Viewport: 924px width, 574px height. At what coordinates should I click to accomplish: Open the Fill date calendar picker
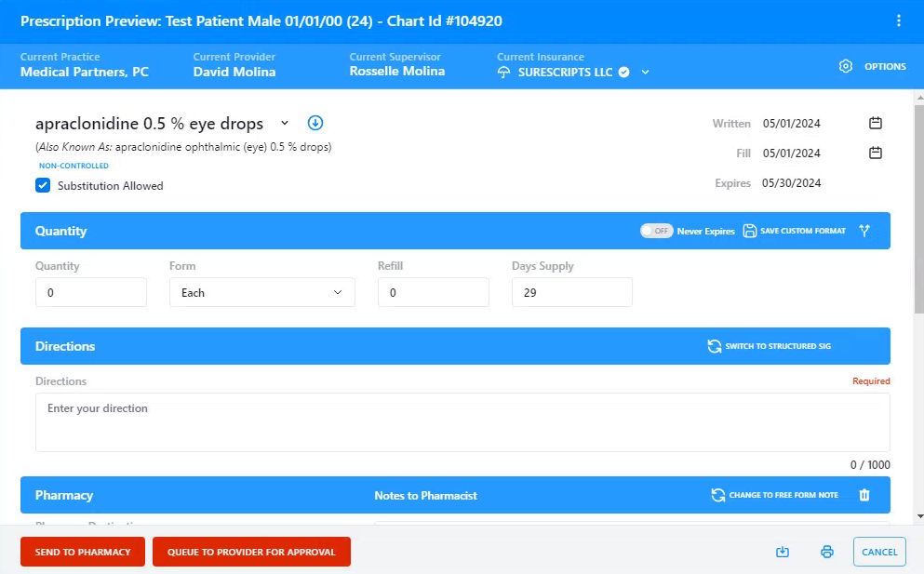(876, 152)
